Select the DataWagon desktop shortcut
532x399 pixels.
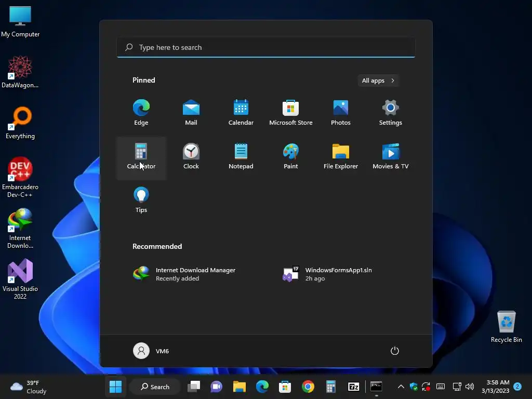click(x=20, y=72)
